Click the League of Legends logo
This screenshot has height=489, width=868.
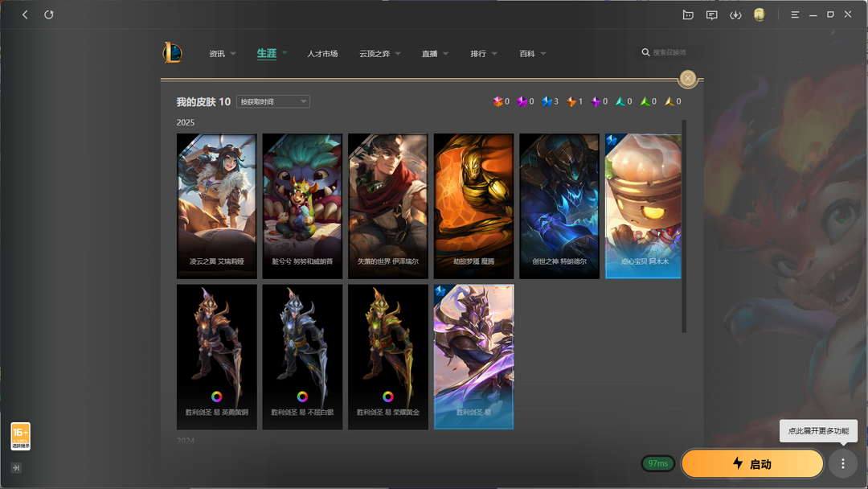click(172, 53)
